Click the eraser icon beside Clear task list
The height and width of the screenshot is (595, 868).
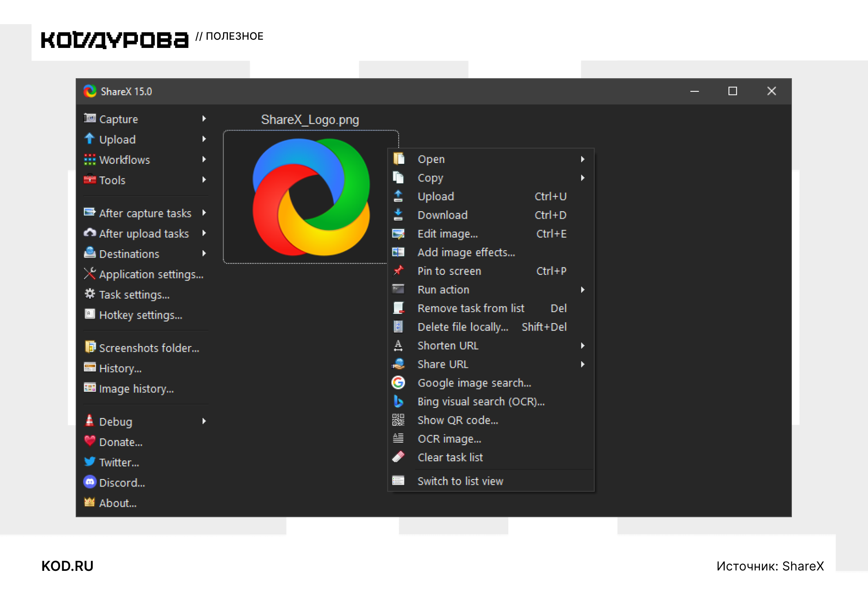398,457
